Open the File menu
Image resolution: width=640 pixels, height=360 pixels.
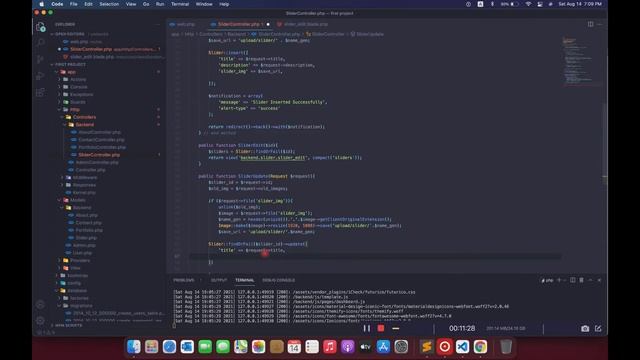[x=73, y=4]
